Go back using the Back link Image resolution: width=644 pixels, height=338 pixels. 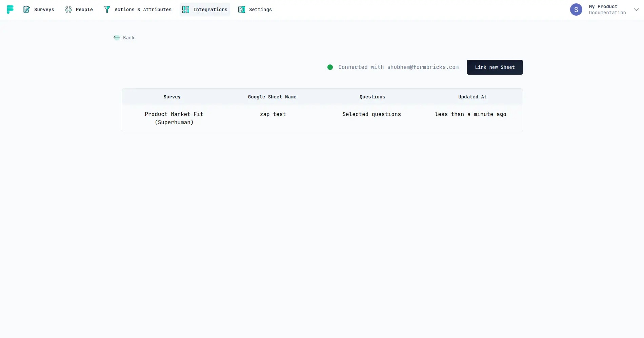tap(124, 38)
